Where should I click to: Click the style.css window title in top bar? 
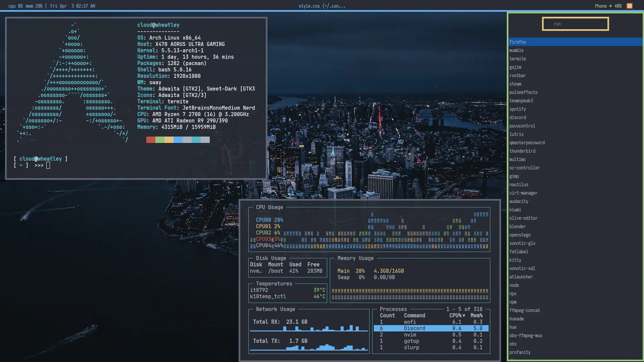point(322,6)
